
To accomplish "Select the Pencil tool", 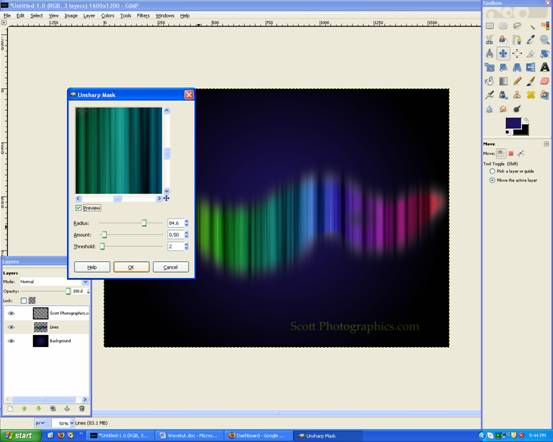I will click(x=517, y=81).
